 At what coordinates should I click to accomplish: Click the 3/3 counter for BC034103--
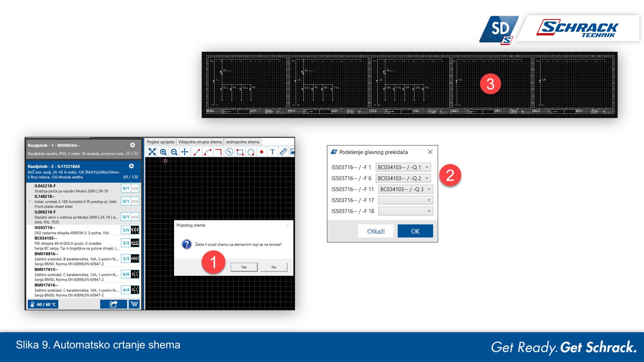click(126, 243)
